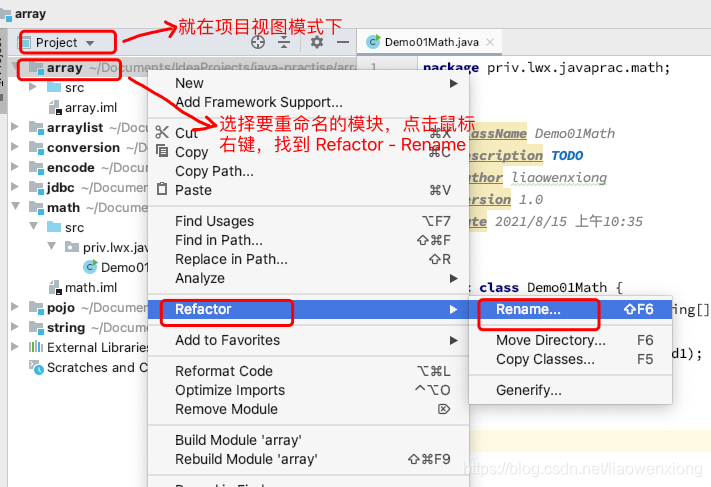Viewport: 711px width, 487px height.
Task: Open the New submenu in context menu
Action: tap(308, 83)
